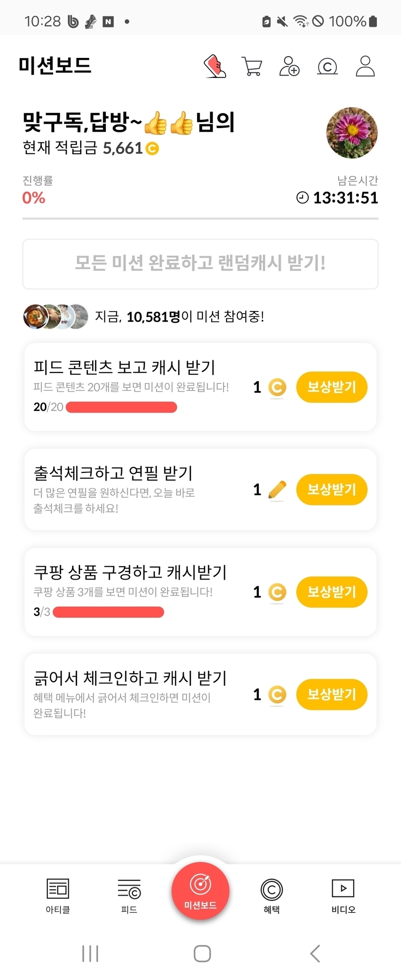The image size is (401, 980).
Task: Select the 미션보드 center tab
Action: coord(200,891)
